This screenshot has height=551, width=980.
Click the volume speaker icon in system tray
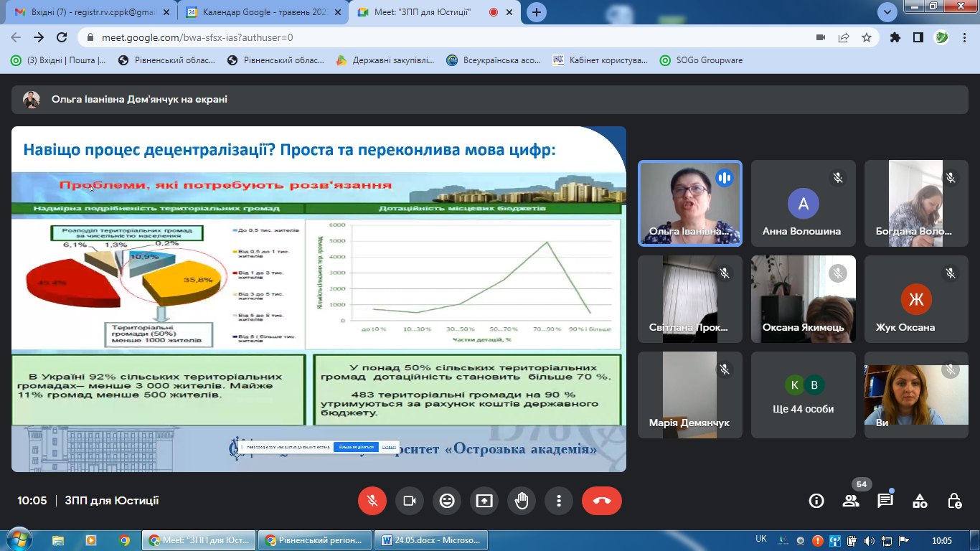(x=870, y=540)
